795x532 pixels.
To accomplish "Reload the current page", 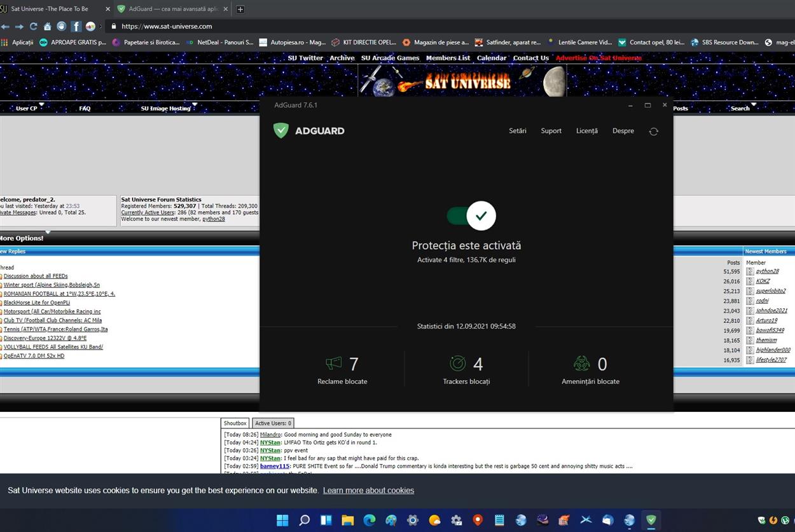I will pos(34,27).
